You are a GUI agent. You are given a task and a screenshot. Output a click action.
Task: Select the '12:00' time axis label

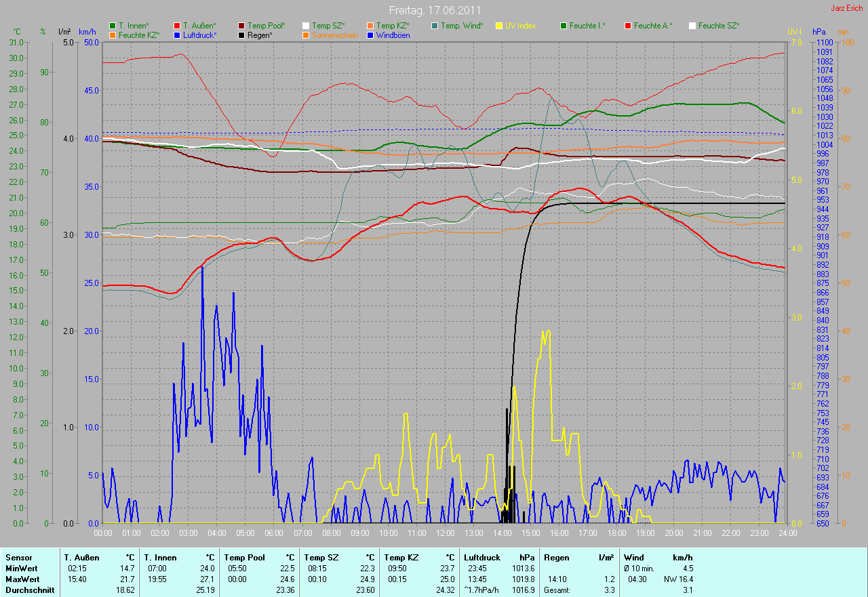(x=445, y=533)
